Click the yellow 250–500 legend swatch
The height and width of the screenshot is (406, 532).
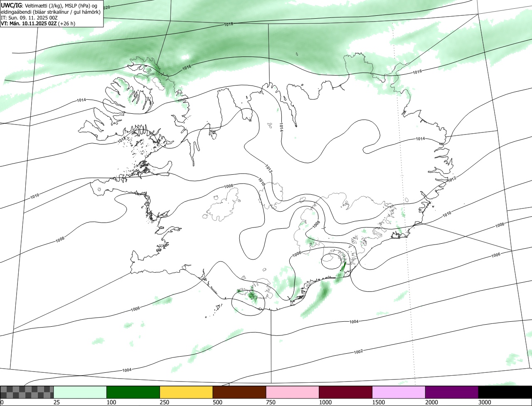point(186,392)
